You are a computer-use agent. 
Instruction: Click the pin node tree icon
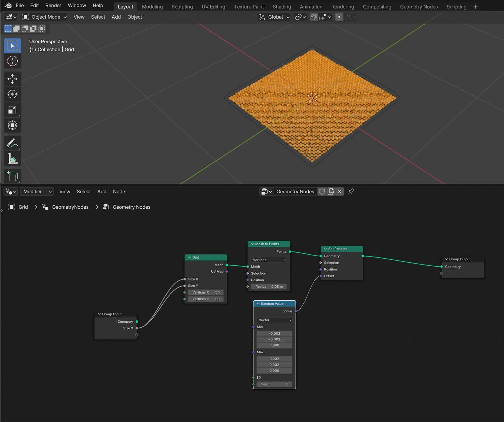tap(351, 191)
